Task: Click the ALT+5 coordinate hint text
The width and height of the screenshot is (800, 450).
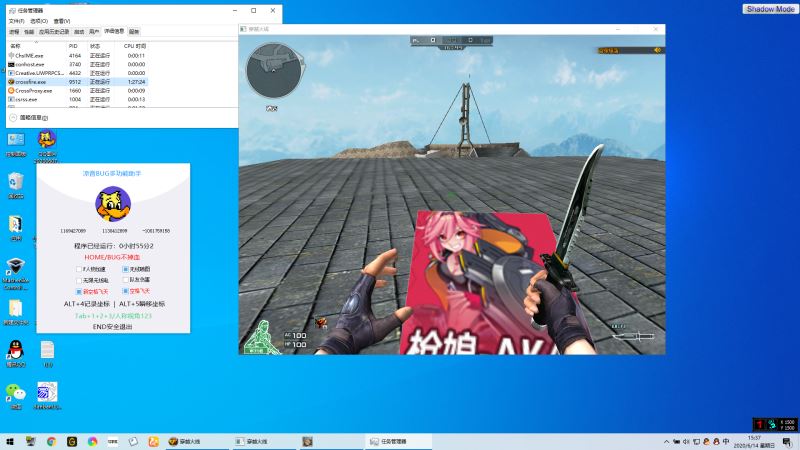Action: tap(142, 304)
